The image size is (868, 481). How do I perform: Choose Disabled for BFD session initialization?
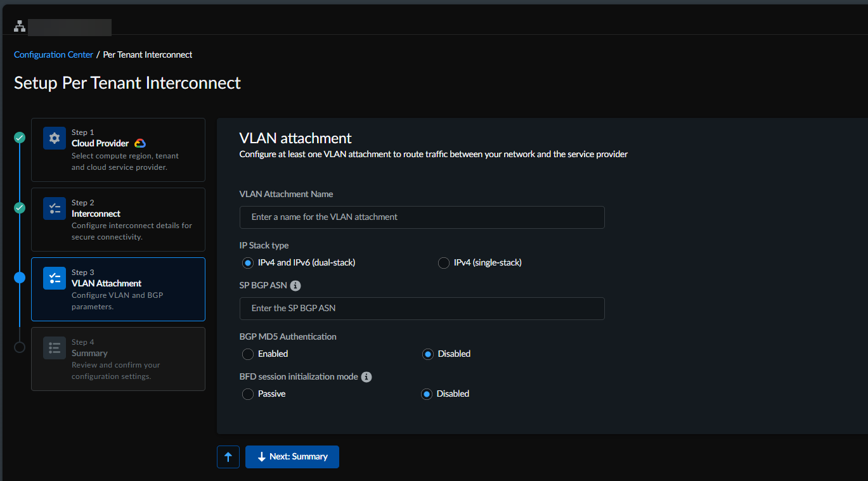(427, 394)
